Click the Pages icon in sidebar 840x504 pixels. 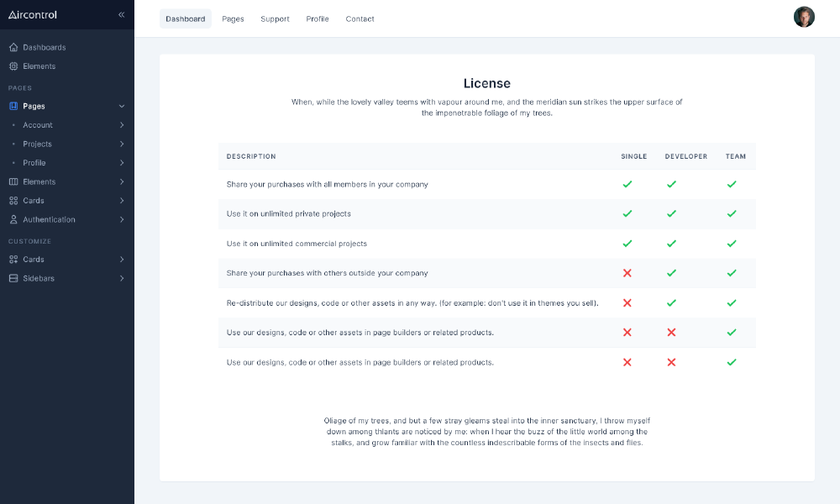tap(13, 107)
